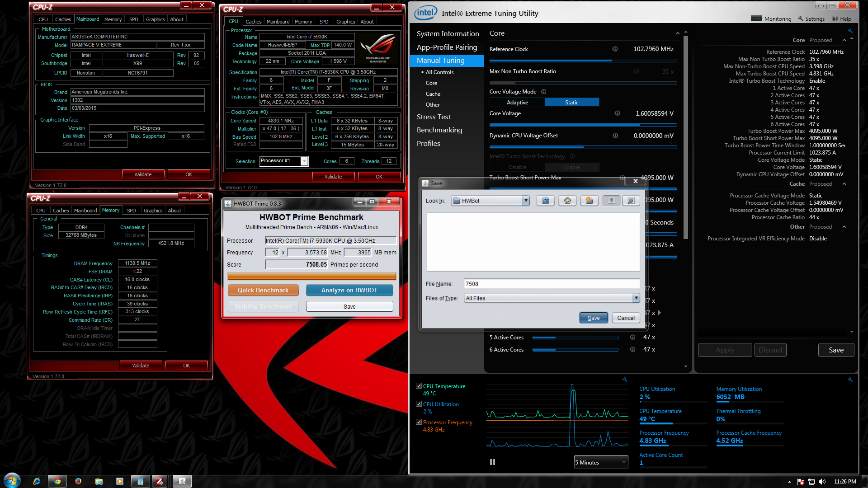Viewport: 868px width, 488px height.
Task: Show info for 5 Active Cores
Action: point(632,337)
